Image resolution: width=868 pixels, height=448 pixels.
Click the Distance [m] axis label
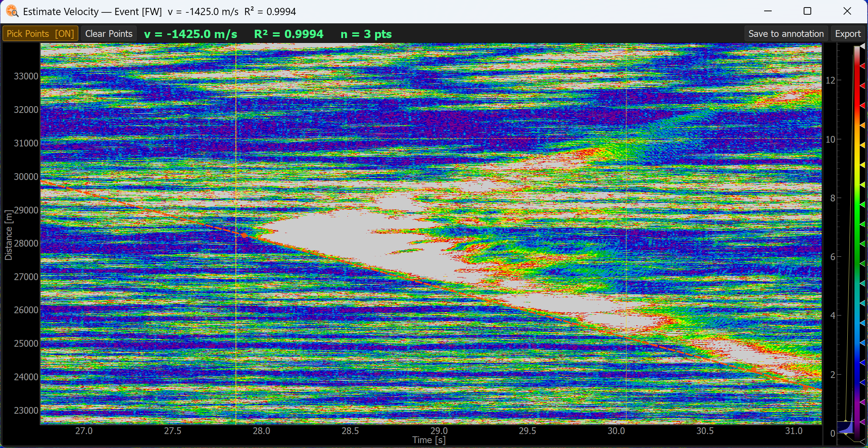[8, 235]
